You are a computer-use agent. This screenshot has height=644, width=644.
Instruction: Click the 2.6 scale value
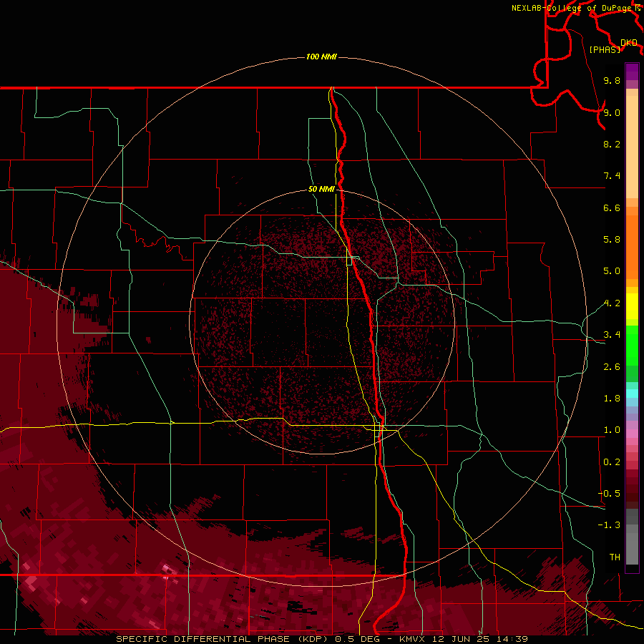point(612,367)
